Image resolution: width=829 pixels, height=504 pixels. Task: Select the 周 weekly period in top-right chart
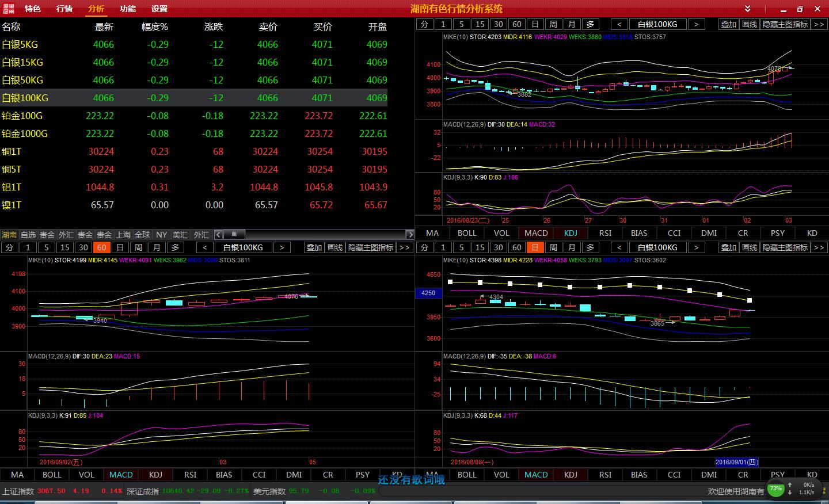553,24
